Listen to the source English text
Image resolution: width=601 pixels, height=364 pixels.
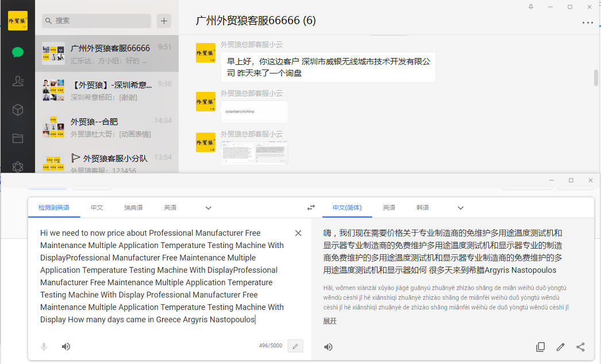tap(66, 347)
